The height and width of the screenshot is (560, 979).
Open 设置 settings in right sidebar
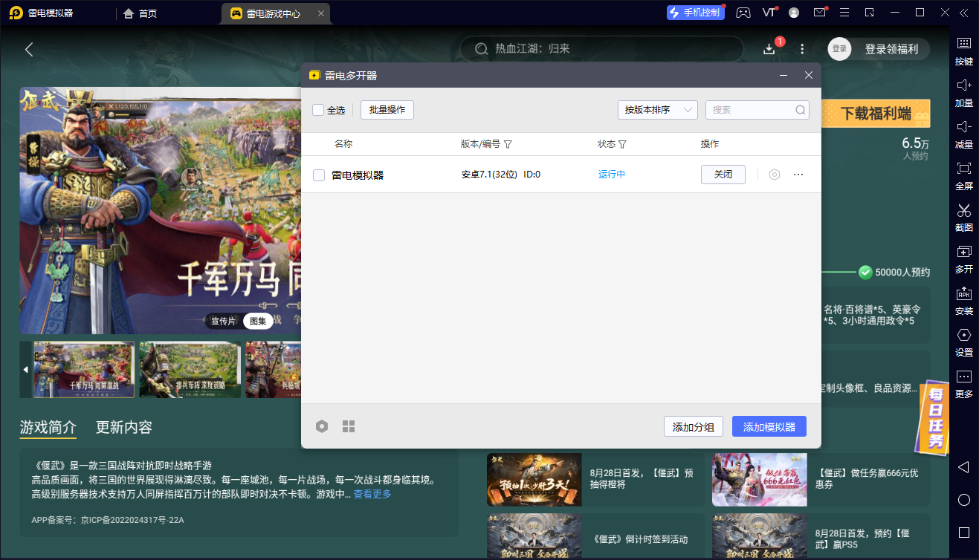pyautogui.click(x=963, y=341)
